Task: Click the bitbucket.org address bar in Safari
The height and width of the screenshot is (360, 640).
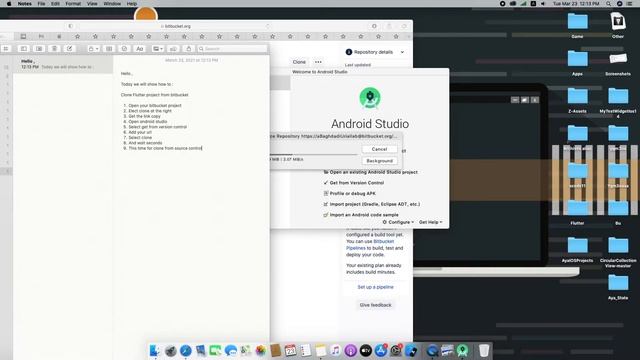Action: pyautogui.click(x=176, y=26)
